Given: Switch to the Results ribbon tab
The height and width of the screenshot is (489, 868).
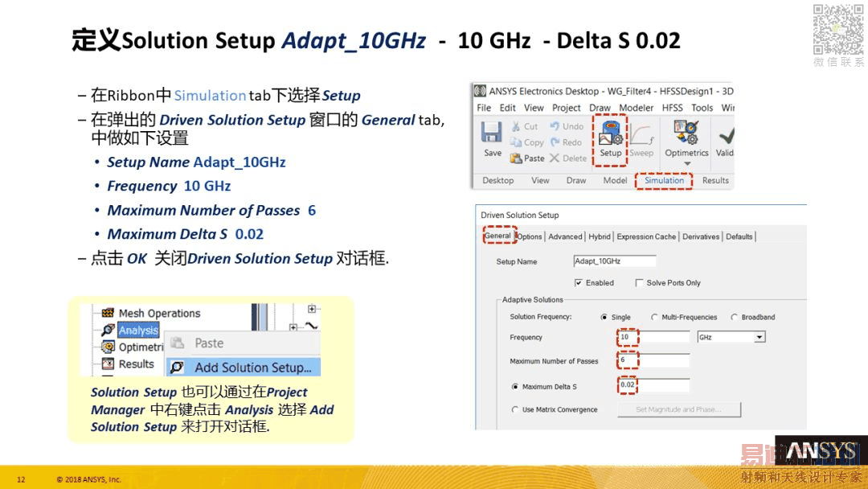Looking at the screenshot, I should tap(715, 180).
